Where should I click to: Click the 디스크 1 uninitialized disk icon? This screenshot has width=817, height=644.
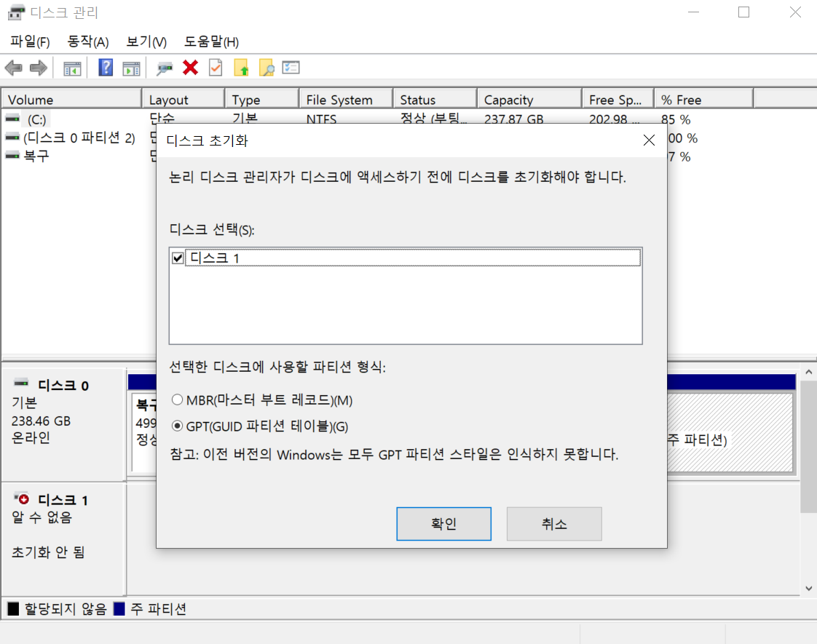(21, 498)
